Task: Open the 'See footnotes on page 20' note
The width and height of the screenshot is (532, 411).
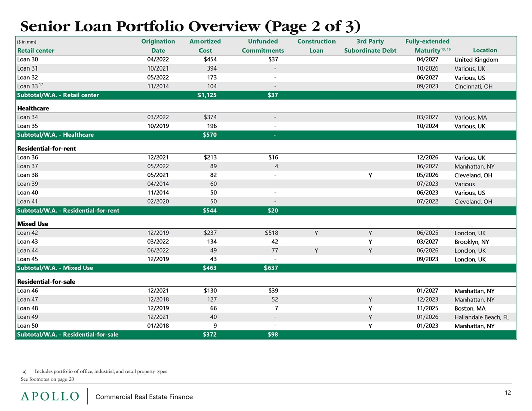Action: point(45,379)
